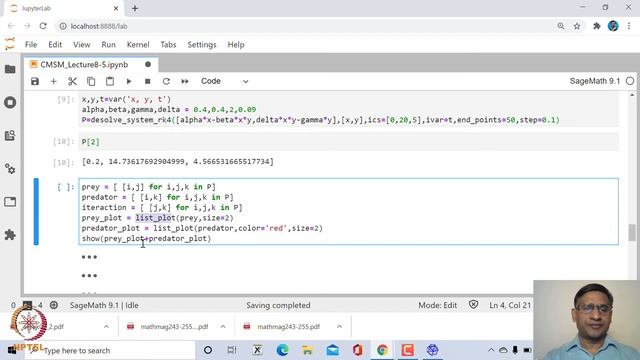Copy the selected cell icon
The height and width of the screenshot is (360, 640).
pos(91,81)
